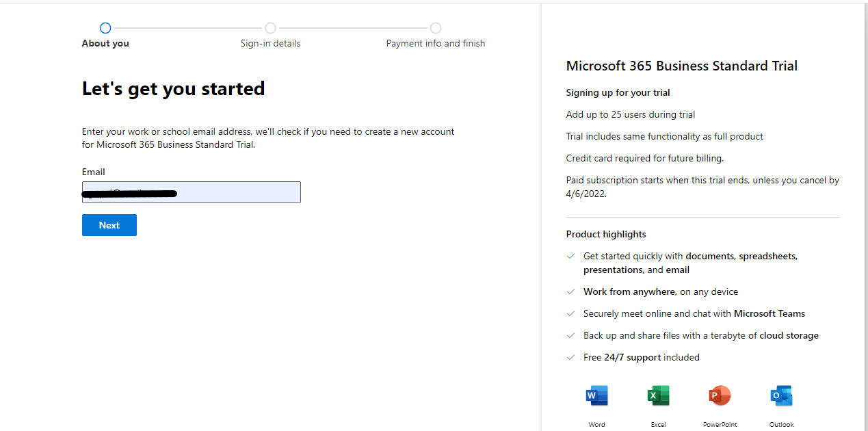Select the Payment info and finish step circle
This screenshot has width=868, height=431.
coord(436,28)
